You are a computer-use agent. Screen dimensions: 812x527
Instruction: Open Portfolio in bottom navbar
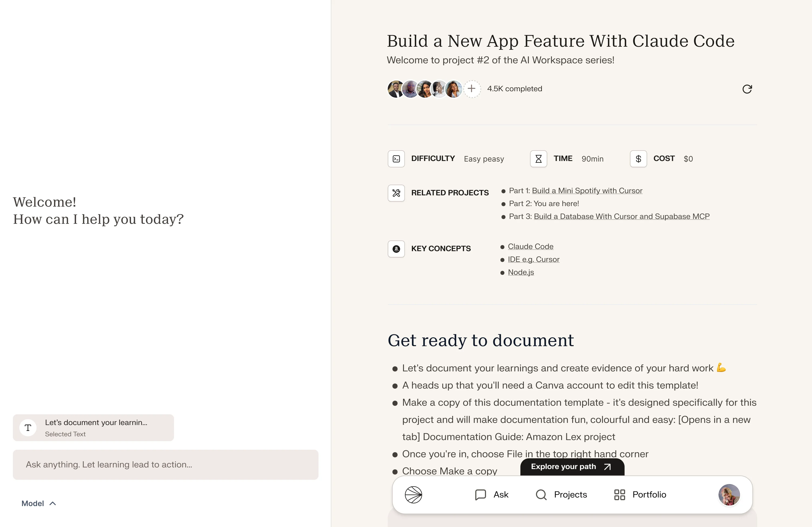click(x=640, y=495)
